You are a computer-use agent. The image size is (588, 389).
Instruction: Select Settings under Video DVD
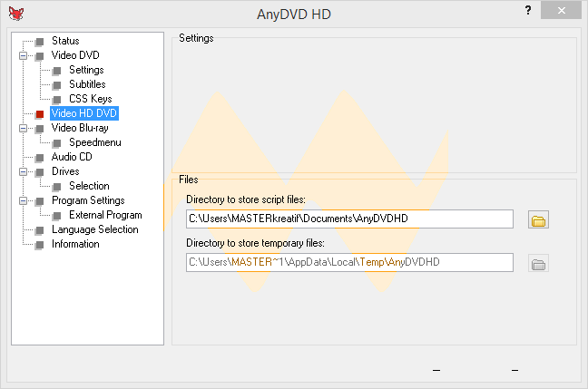(x=86, y=70)
